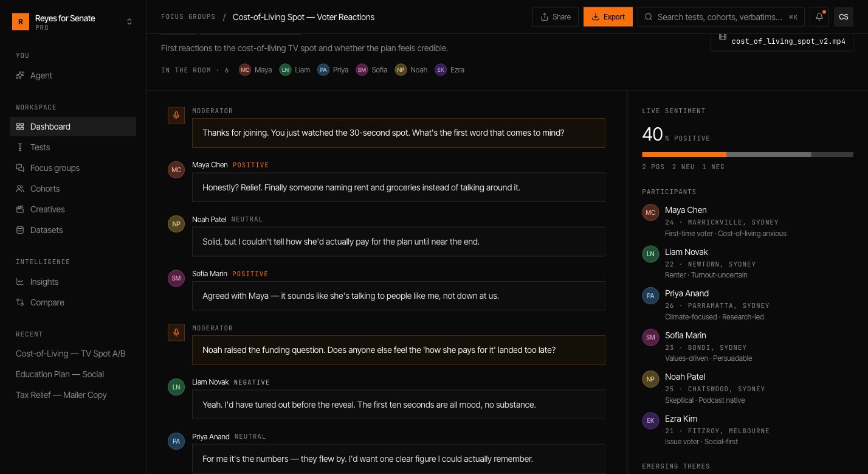
Task: Click Sofia Marin's POSITIVE sentiment tag
Action: click(x=250, y=274)
